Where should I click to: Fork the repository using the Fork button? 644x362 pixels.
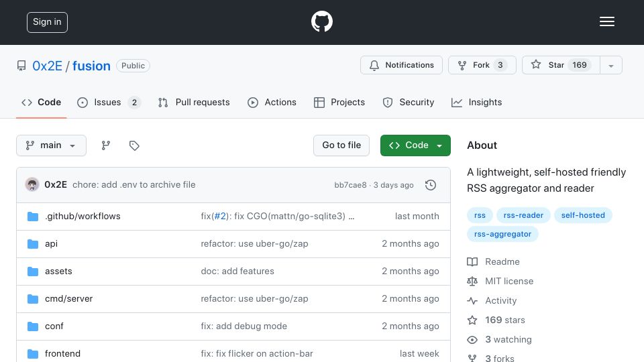point(482,65)
